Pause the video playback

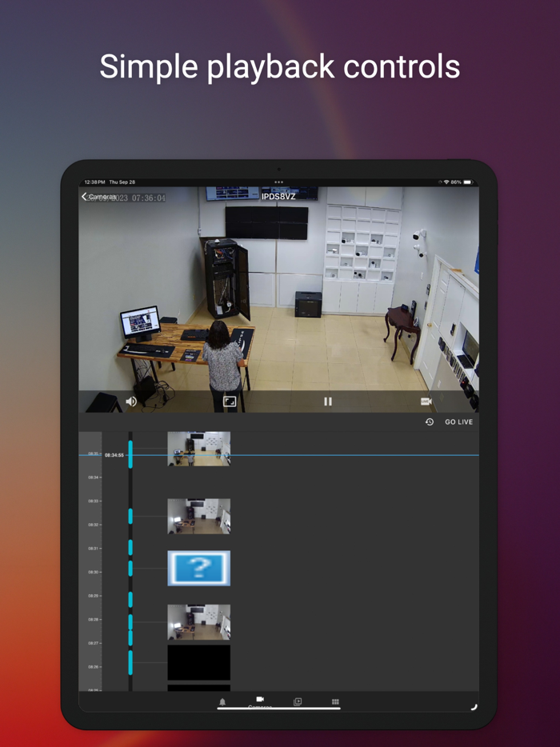pos(328,401)
